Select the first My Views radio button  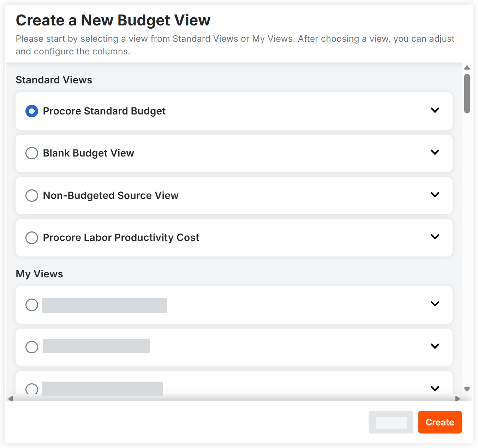coord(32,305)
